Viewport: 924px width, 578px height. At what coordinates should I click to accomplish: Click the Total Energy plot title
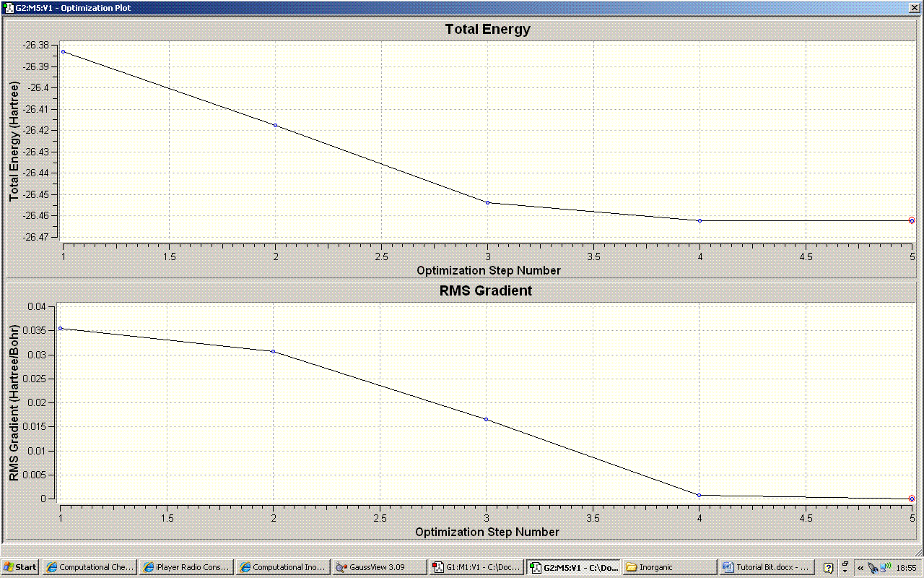click(488, 30)
